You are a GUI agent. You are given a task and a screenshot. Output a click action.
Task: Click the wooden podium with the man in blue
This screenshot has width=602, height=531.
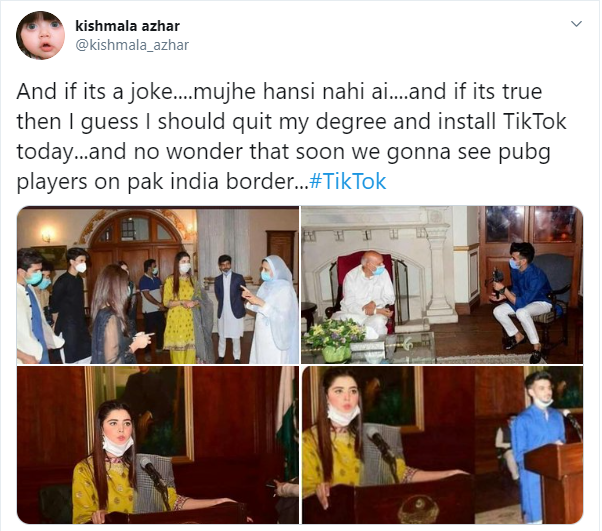554,482
